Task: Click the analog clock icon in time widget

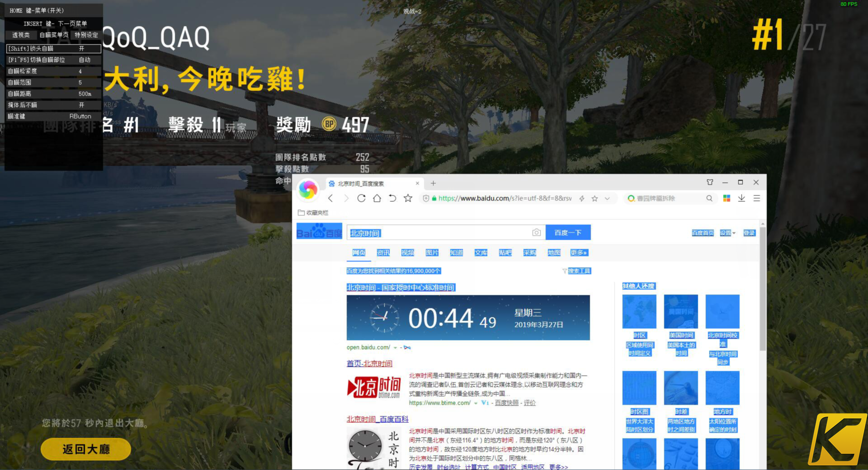Action: [x=385, y=318]
